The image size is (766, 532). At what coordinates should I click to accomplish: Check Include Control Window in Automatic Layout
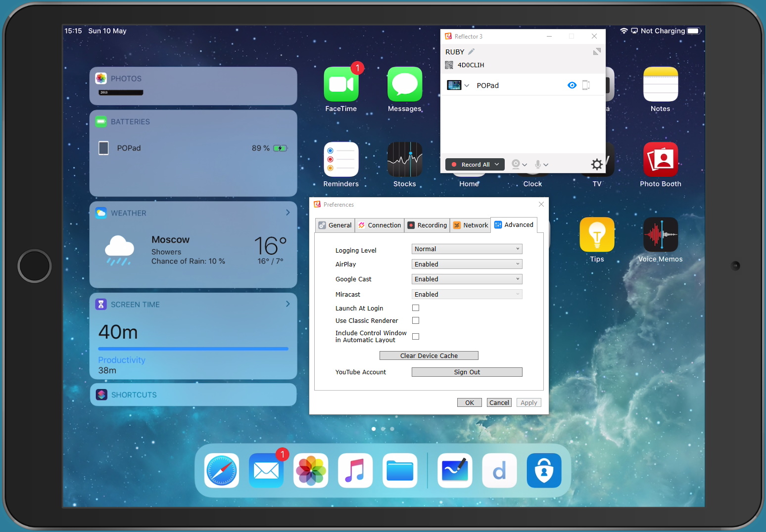[416, 336]
